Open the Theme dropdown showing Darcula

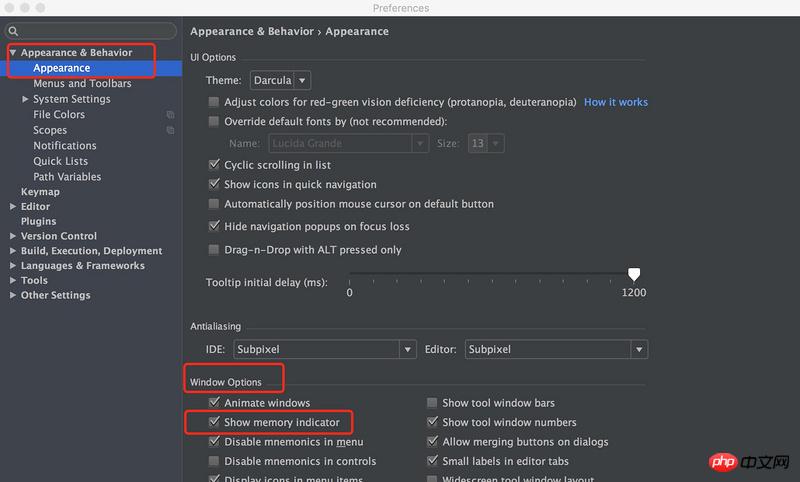(279, 80)
